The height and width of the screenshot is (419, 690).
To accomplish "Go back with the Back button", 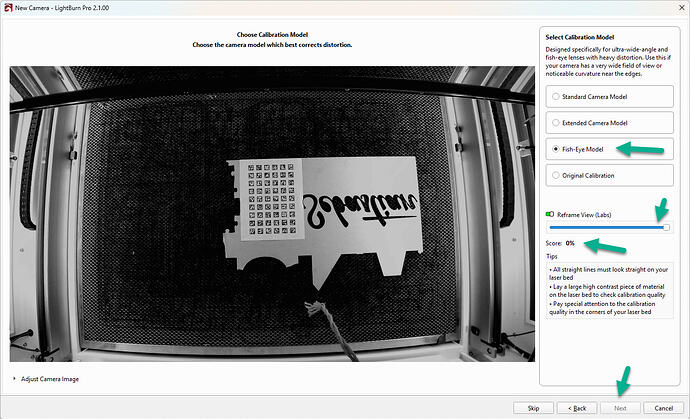I will click(577, 408).
